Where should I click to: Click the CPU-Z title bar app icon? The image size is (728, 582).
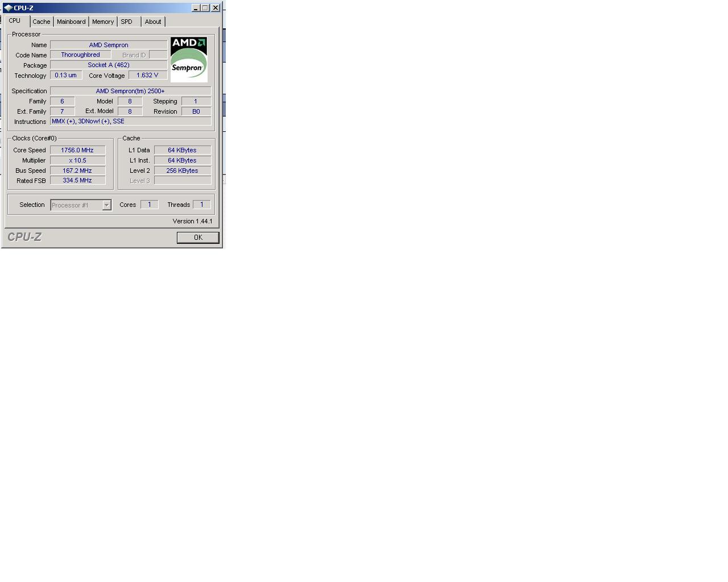click(8, 8)
